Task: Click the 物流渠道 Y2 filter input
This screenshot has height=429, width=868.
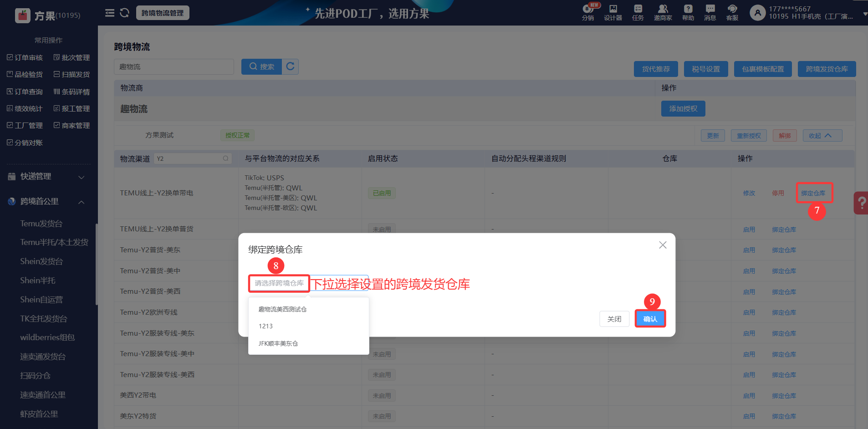Action: [193, 158]
